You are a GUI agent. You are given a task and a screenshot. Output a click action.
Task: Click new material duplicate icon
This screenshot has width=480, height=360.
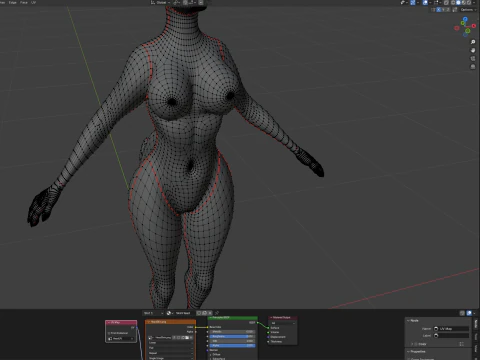tap(204, 313)
